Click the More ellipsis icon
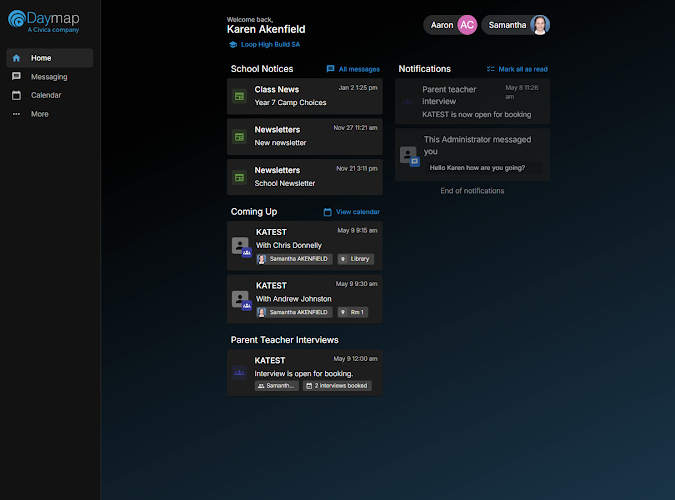 (x=16, y=114)
